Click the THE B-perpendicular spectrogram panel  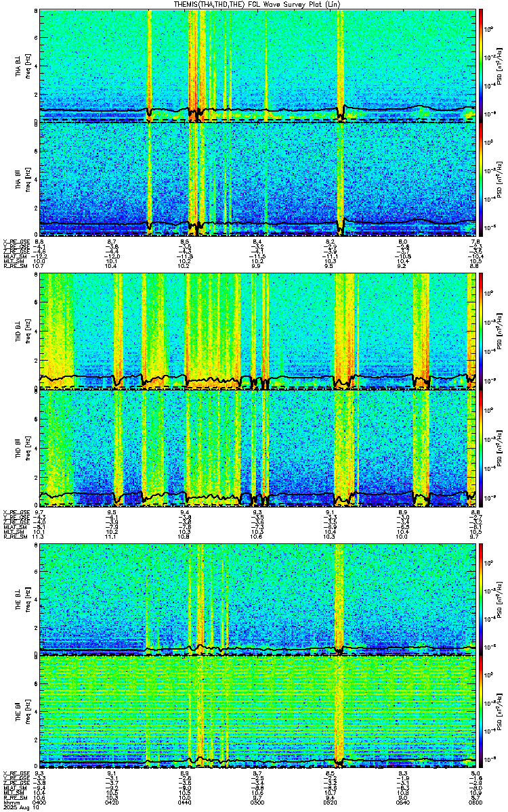[x=257, y=599]
